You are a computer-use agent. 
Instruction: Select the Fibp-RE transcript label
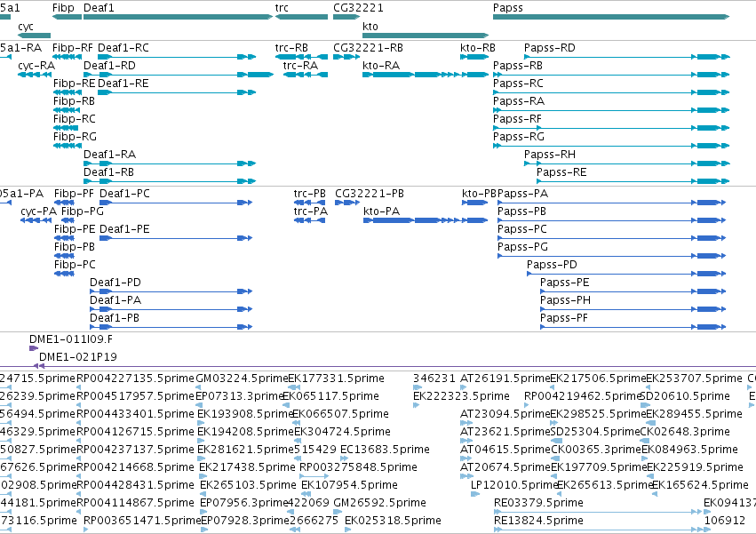75,84
